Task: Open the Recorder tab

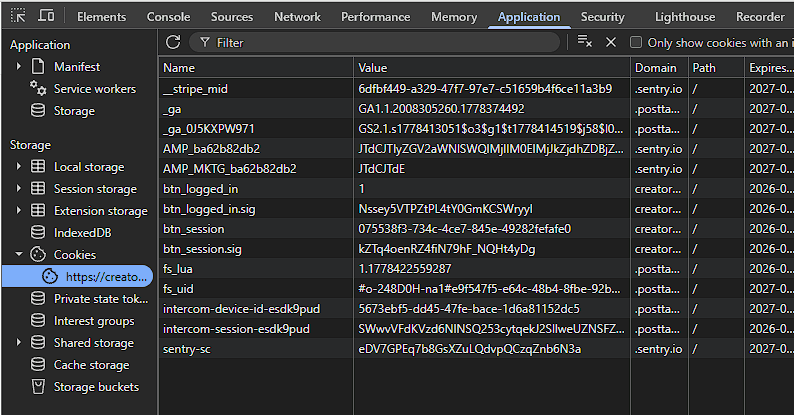Action: 760,17
